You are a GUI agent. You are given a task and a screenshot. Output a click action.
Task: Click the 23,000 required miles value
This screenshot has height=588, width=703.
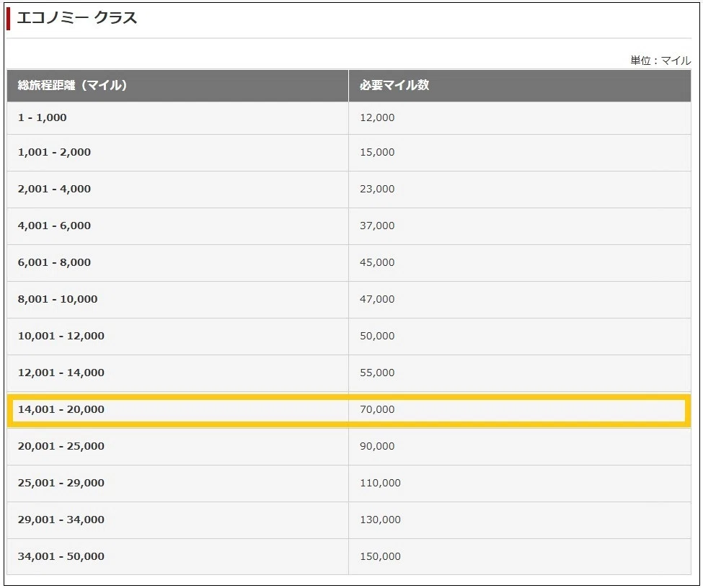coord(377,189)
